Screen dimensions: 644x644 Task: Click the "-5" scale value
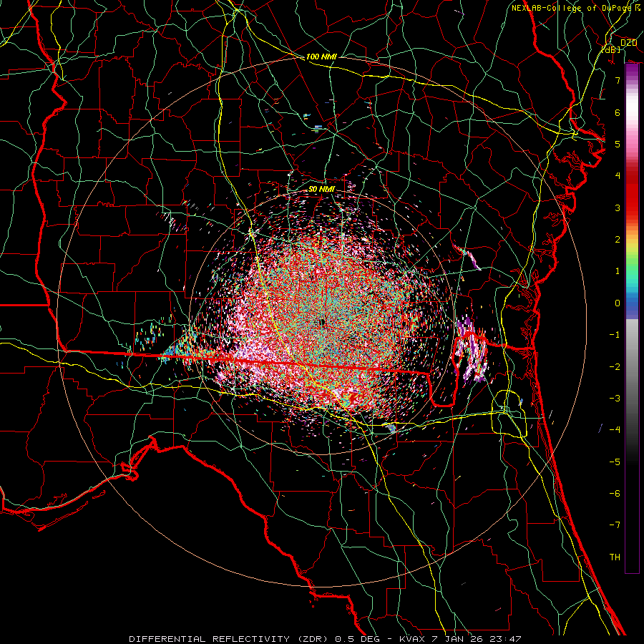point(615,462)
